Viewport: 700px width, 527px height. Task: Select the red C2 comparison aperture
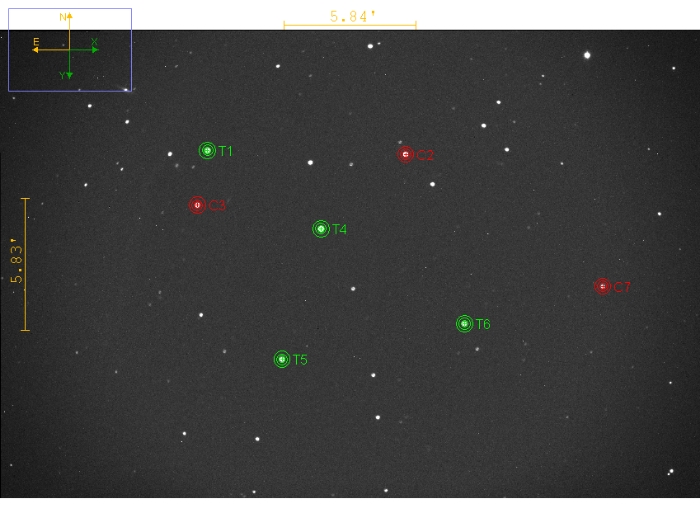(405, 154)
